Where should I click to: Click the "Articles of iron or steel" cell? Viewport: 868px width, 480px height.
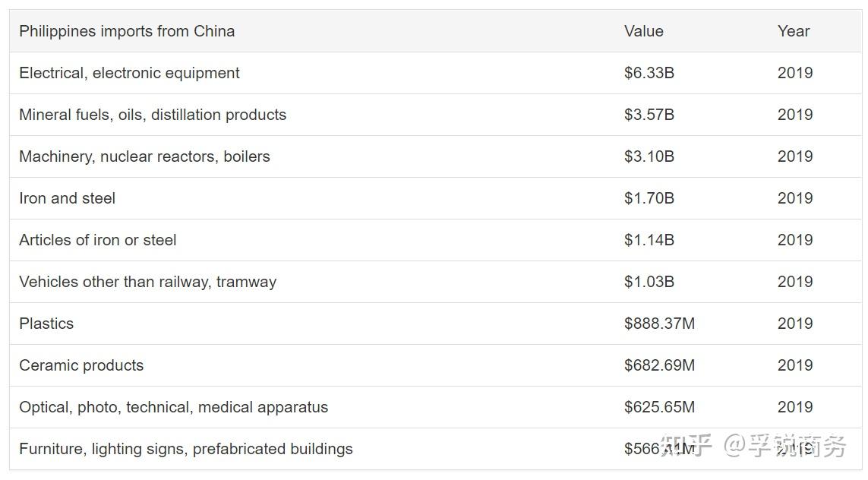97,240
